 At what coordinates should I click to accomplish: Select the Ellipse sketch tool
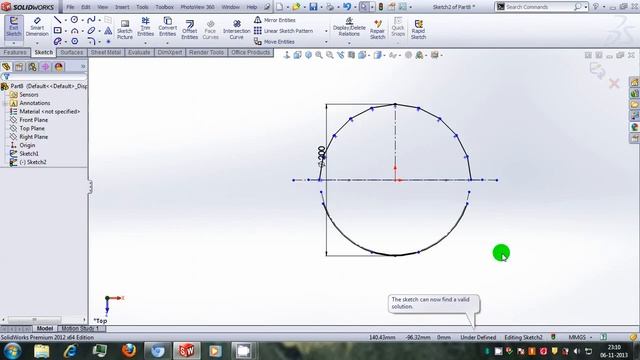click(x=91, y=31)
